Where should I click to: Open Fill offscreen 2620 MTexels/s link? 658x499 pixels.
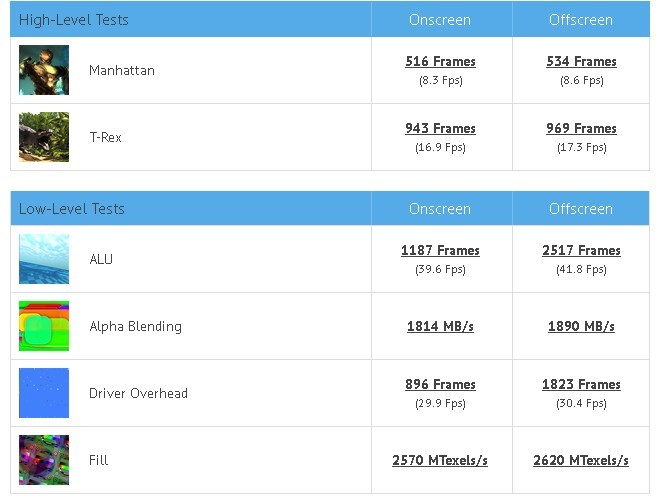[x=581, y=460]
